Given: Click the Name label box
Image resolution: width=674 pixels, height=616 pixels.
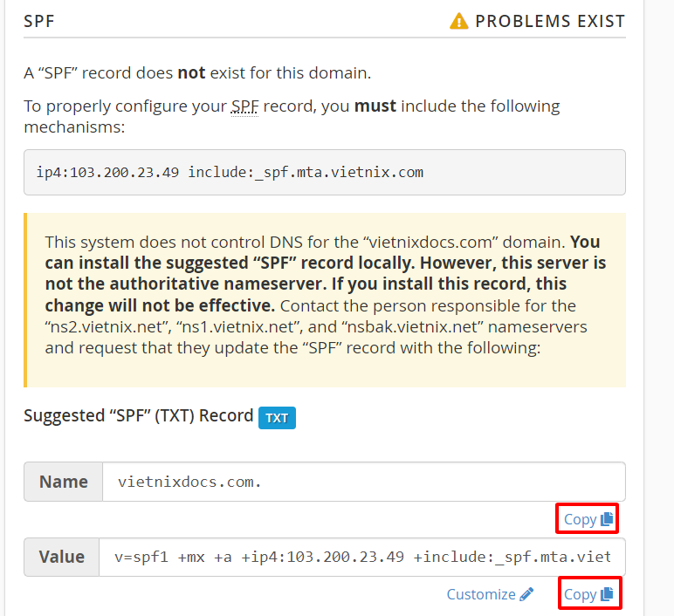Looking at the screenshot, I should 63,482.
